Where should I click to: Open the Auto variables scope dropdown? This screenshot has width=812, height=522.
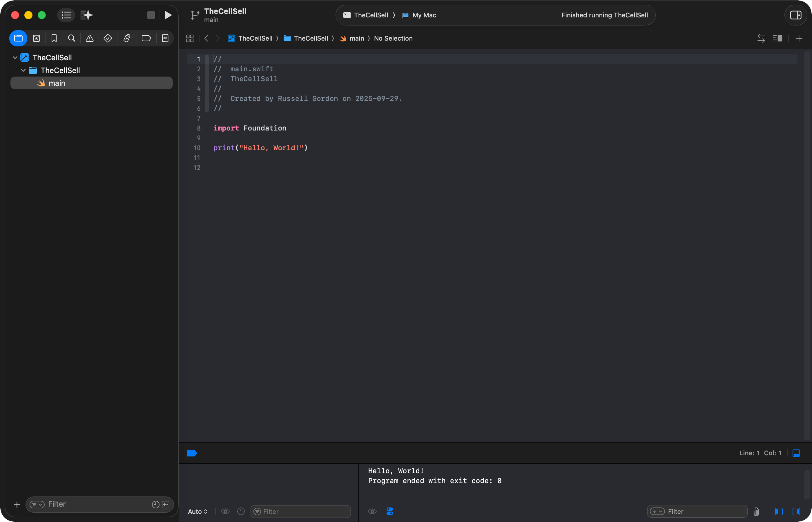tap(197, 512)
